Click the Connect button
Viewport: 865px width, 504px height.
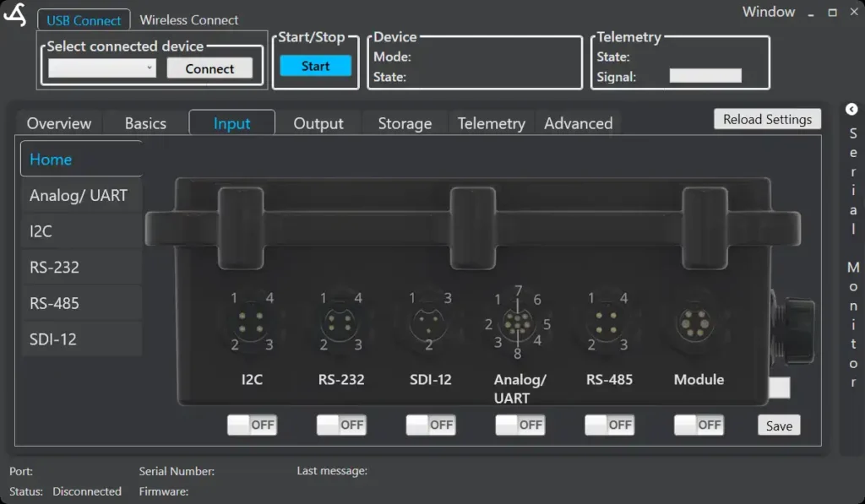tap(209, 68)
